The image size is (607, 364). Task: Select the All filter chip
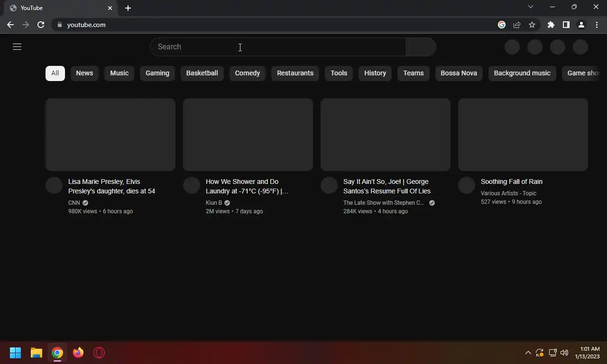pyautogui.click(x=55, y=73)
